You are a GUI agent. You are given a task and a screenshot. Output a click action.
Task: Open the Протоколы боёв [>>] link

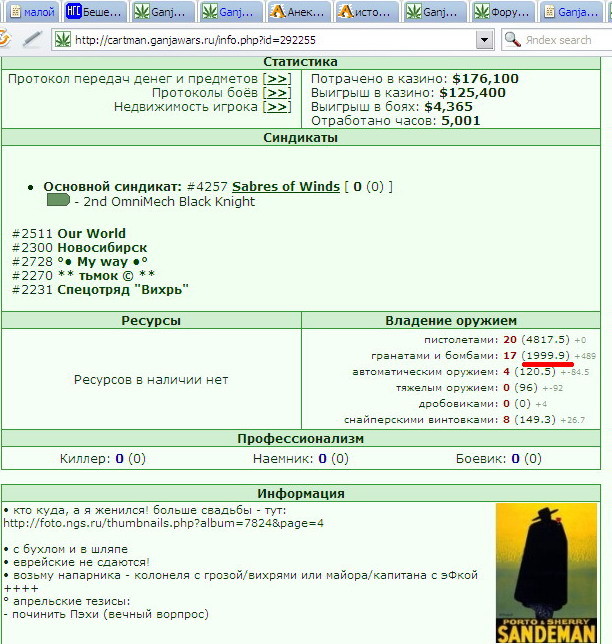[x=277, y=92]
